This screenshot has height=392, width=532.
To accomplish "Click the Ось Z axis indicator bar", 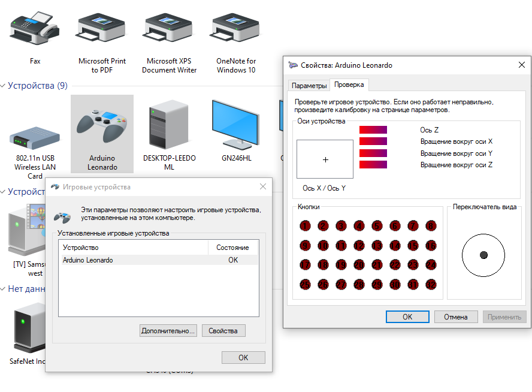I will click(x=373, y=129).
